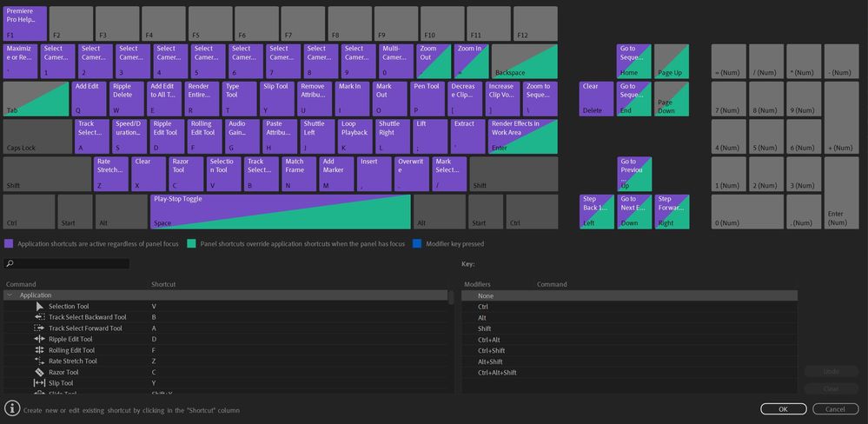Screen dimensions: 868x424
Task: Click the Go to Previous Up arrow key
Action: (634, 174)
